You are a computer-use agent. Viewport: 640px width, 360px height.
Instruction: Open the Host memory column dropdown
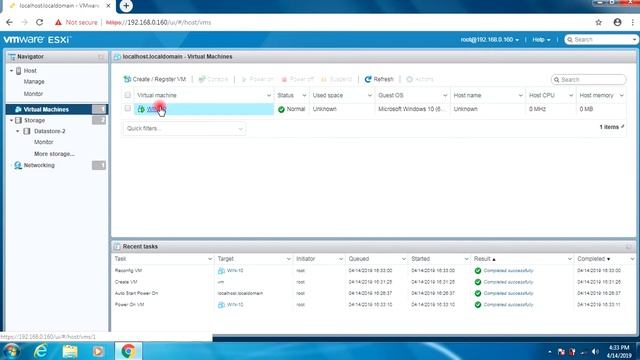(x=621, y=96)
